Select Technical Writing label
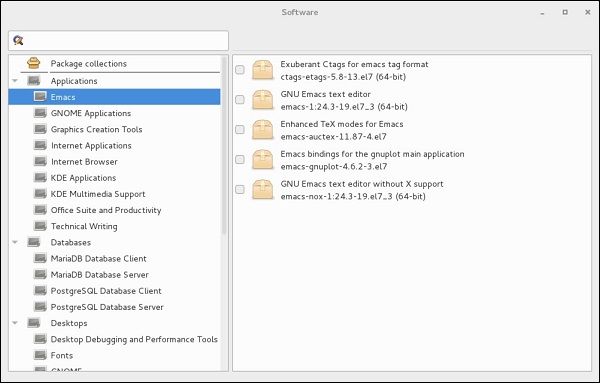 [84, 226]
